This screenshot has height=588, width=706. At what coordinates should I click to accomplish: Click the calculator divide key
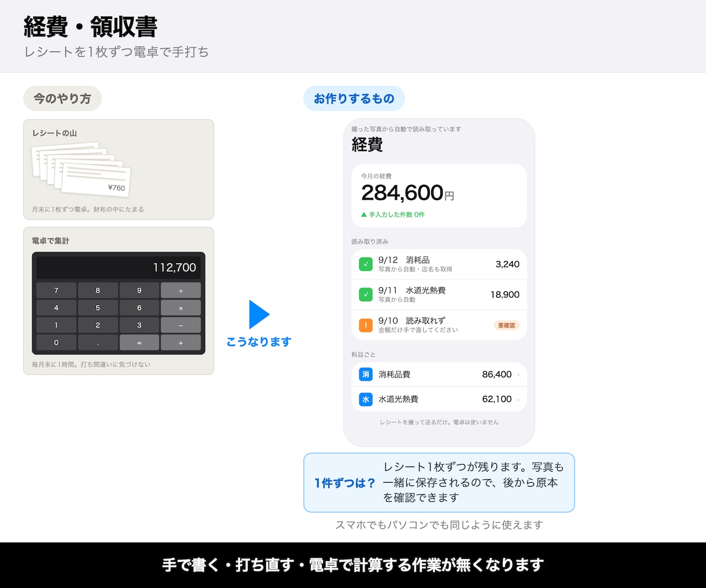pyautogui.click(x=181, y=291)
